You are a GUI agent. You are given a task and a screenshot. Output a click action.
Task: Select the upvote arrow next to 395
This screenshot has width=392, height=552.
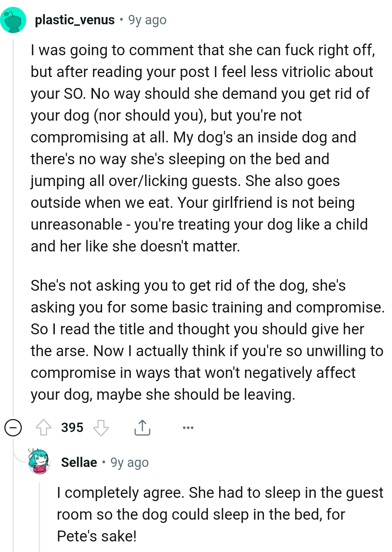pos(44,427)
